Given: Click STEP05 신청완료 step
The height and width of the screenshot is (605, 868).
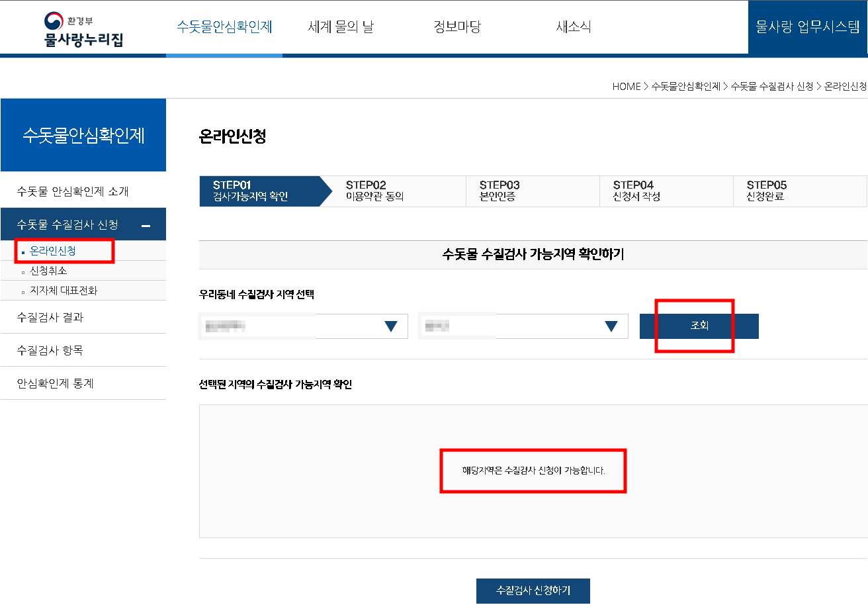Looking at the screenshot, I should coord(800,191).
